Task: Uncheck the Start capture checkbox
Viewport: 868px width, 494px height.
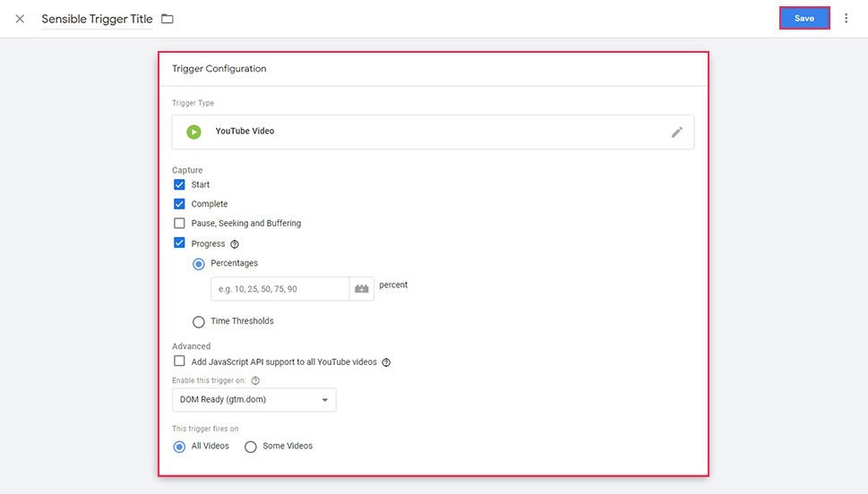Action: (179, 184)
